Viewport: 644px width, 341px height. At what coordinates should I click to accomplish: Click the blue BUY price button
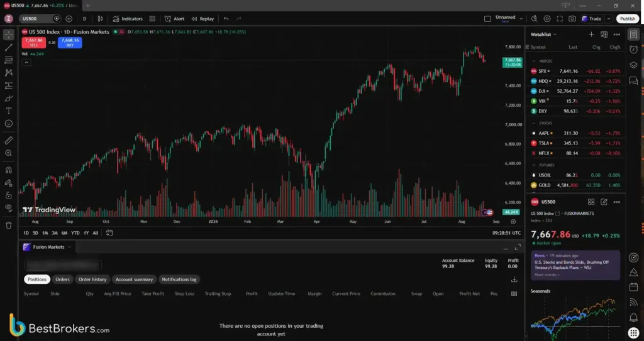point(70,43)
